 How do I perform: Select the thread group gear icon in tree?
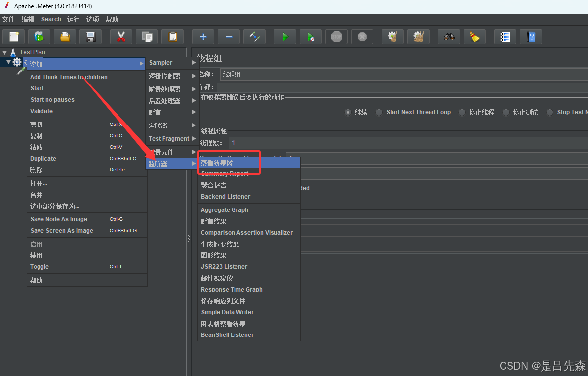coord(17,62)
